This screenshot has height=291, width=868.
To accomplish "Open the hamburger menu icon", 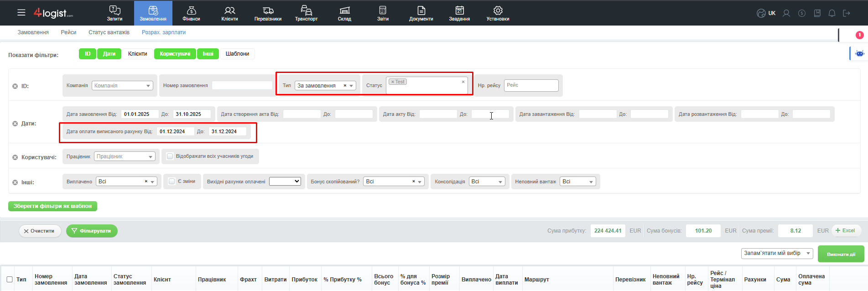I will point(21,13).
